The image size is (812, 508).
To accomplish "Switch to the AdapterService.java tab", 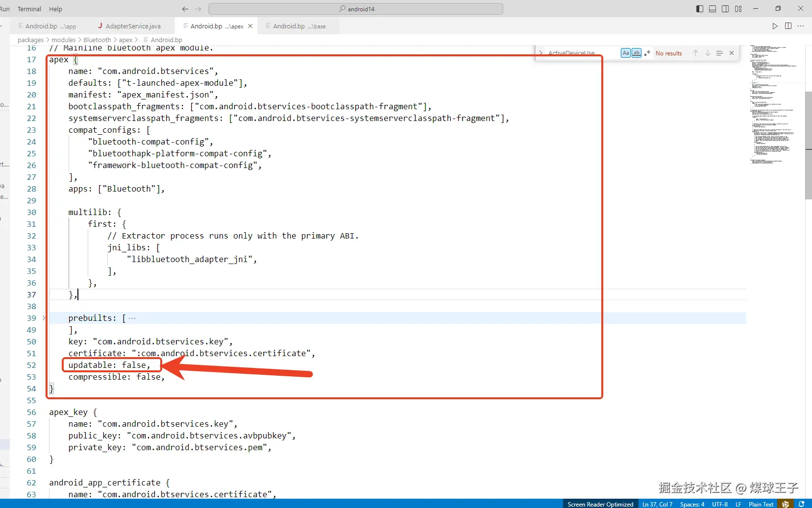I will (133, 26).
